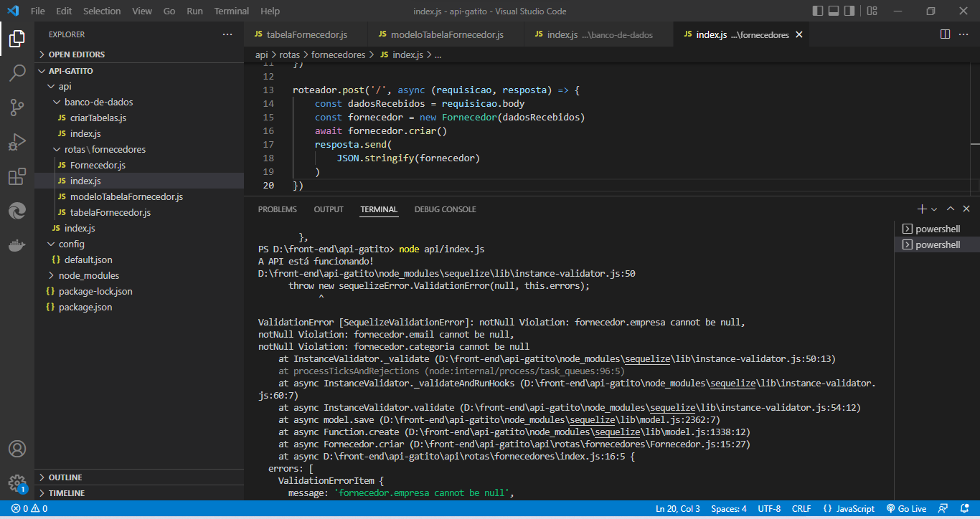Toggle primary side bar layout icon
This screenshot has height=519, width=980.
(x=818, y=11)
